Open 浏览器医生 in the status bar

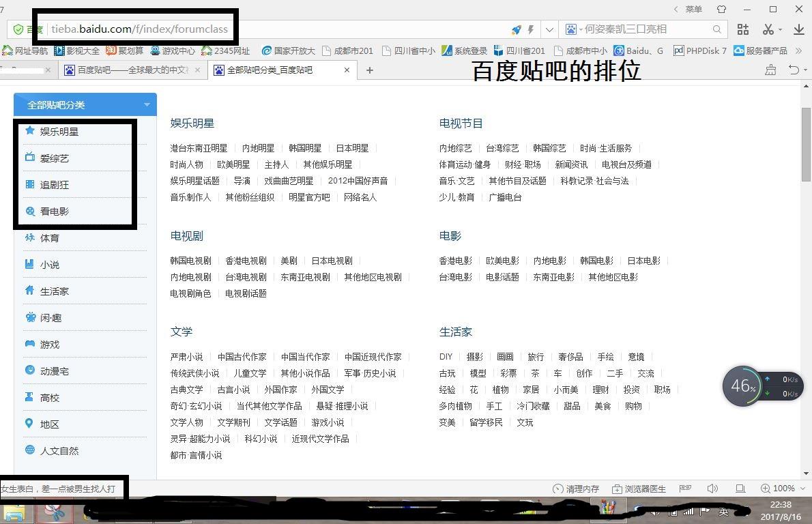click(x=639, y=489)
